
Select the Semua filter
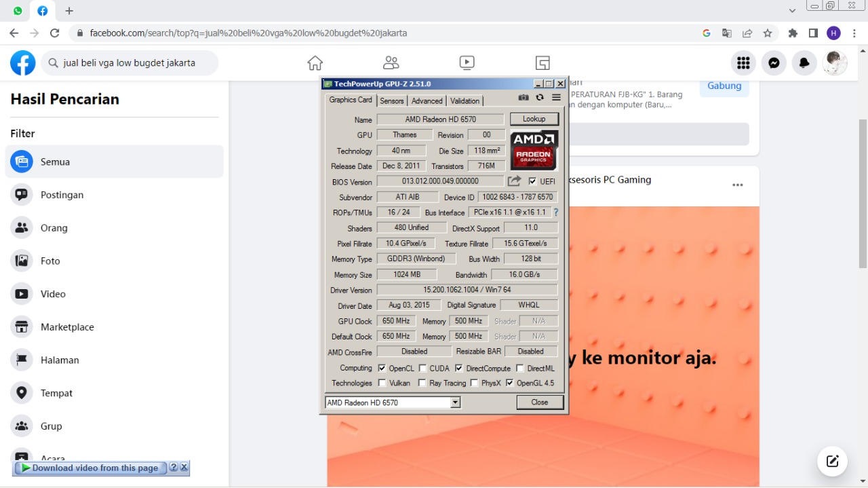115,162
